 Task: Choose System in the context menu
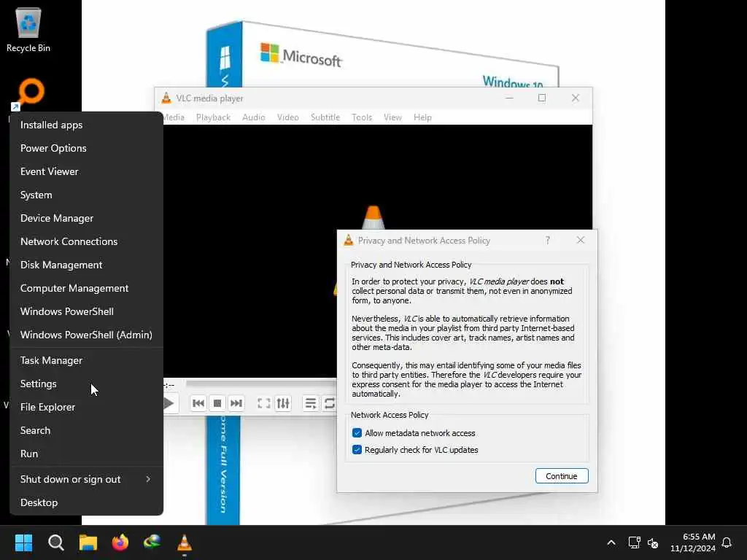[86, 195]
